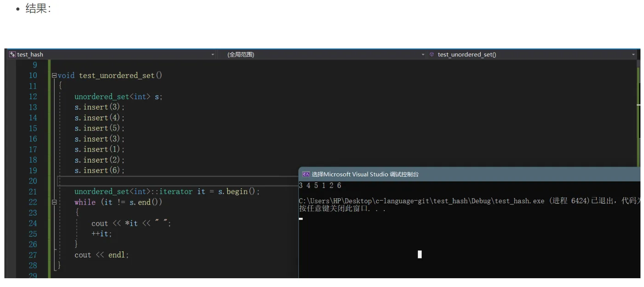Click line number 20 in the gutter
This screenshot has width=644, height=287.
(x=33, y=181)
